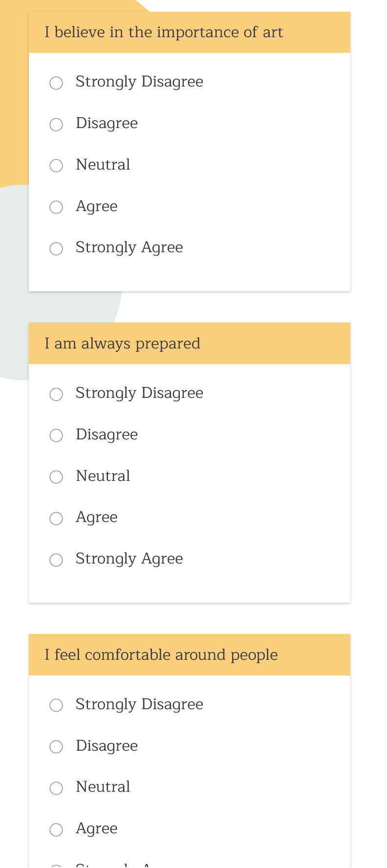Select Strongly Disagree for importance of art

click(56, 83)
